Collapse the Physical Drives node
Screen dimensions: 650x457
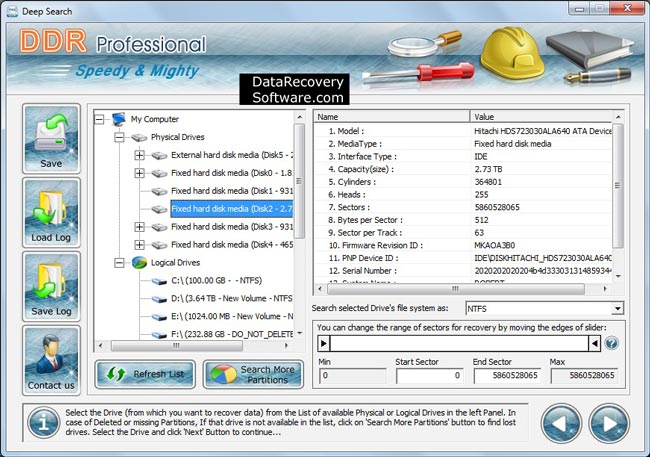click(x=119, y=137)
